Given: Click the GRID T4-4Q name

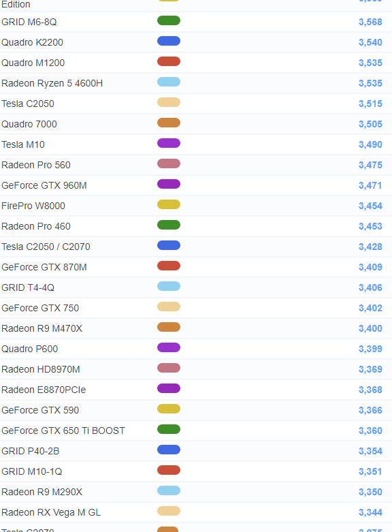Looking at the screenshot, I should pyautogui.click(x=28, y=287).
